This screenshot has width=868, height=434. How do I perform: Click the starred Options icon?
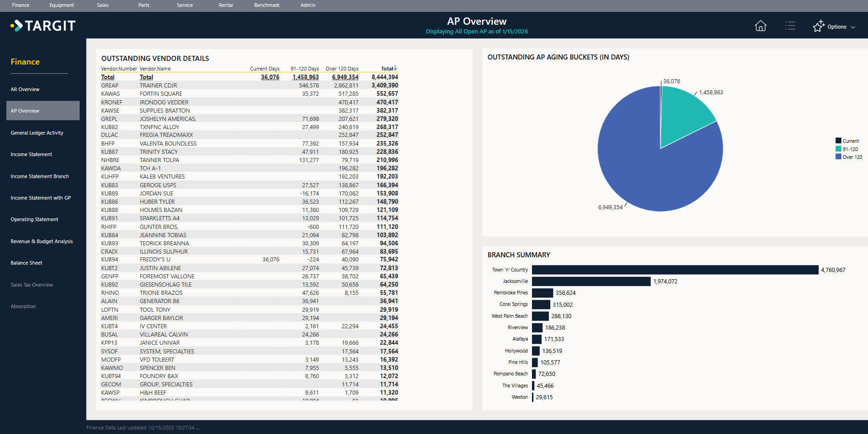tap(819, 26)
